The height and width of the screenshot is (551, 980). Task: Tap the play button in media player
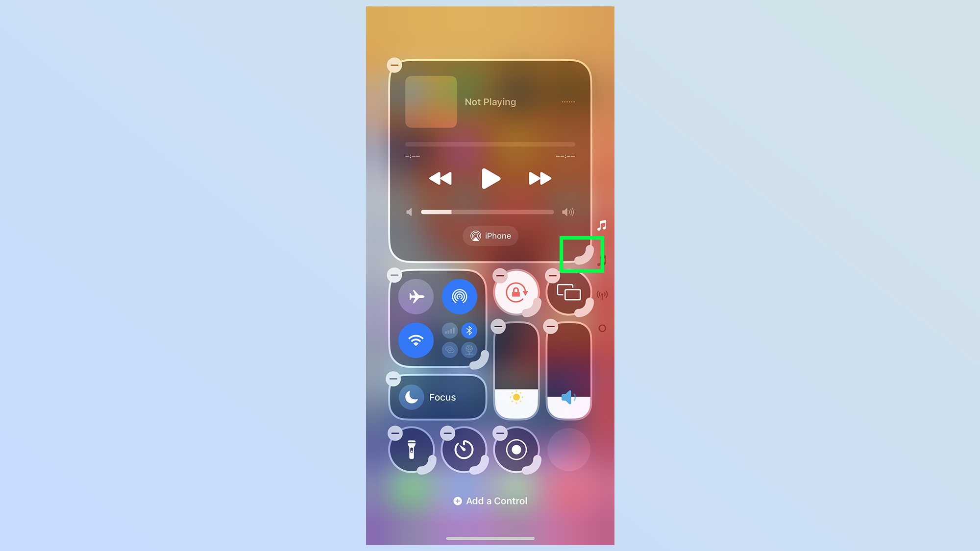(x=490, y=178)
